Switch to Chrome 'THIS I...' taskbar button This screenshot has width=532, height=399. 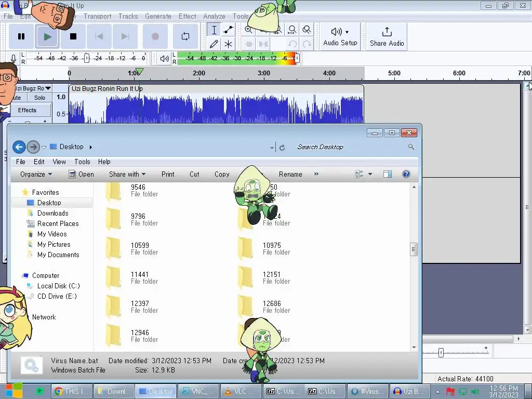pyautogui.click(x=72, y=391)
